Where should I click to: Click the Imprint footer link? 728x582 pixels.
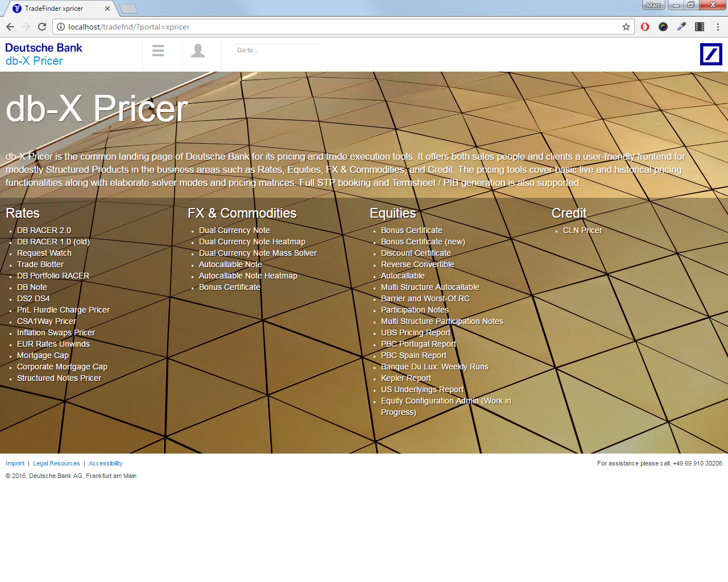click(15, 463)
